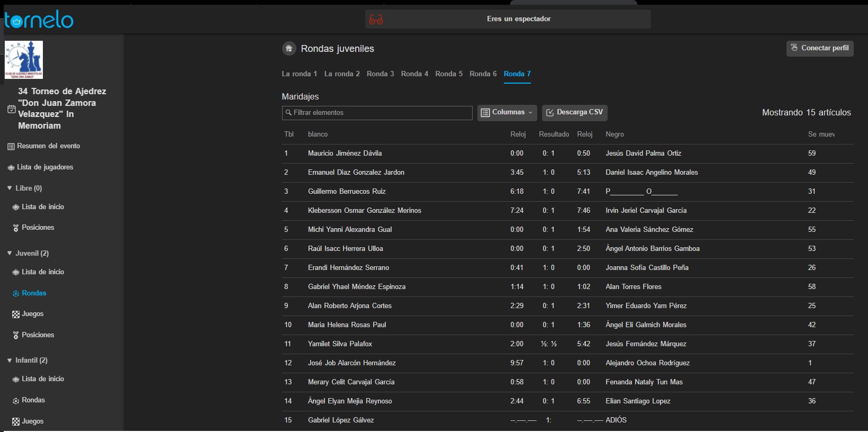Collapse the Libre (0) section
868x432 pixels.
pos(10,188)
